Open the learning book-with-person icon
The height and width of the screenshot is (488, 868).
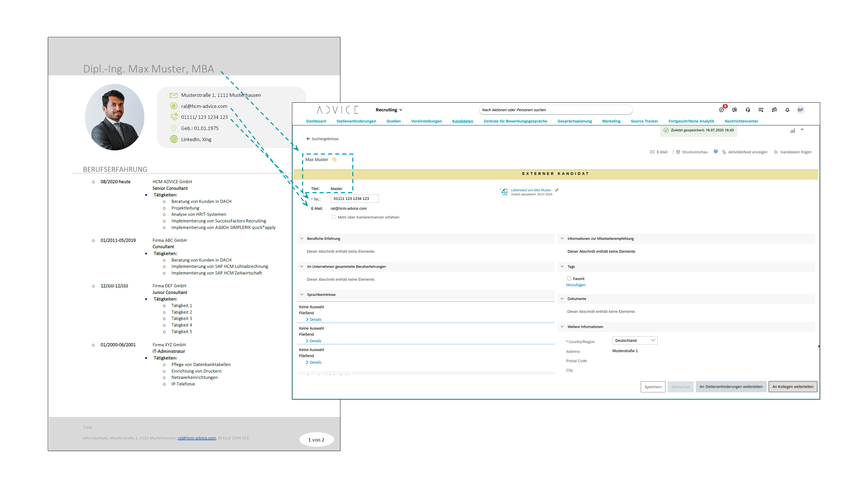click(x=761, y=110)
